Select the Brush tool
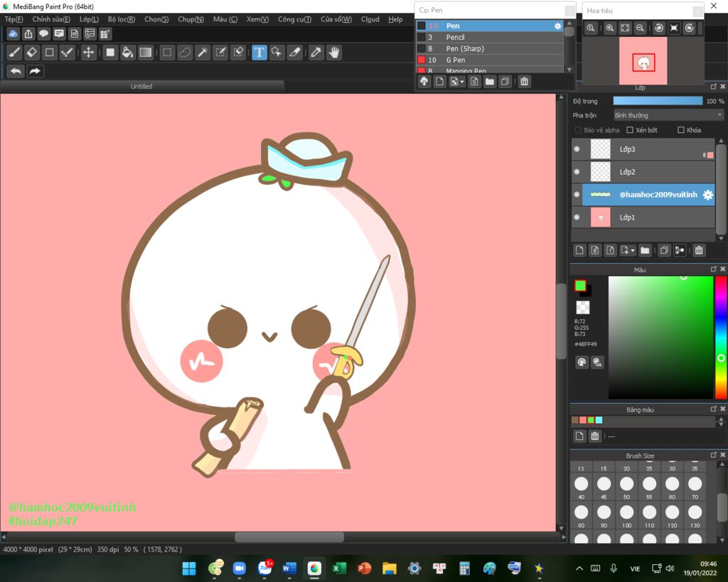 click(x=14, y=53)
